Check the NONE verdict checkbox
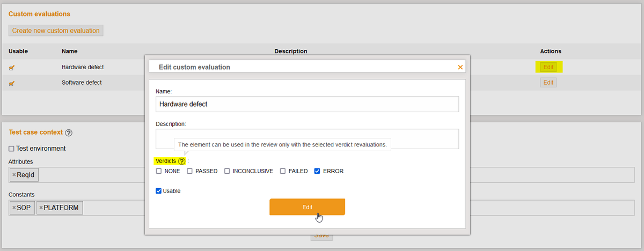The width and height of the screenshot is (644, 251). point(159,171)
